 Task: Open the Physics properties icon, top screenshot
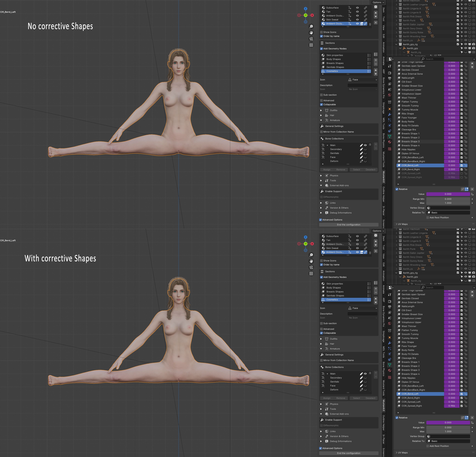coord(389,125)
